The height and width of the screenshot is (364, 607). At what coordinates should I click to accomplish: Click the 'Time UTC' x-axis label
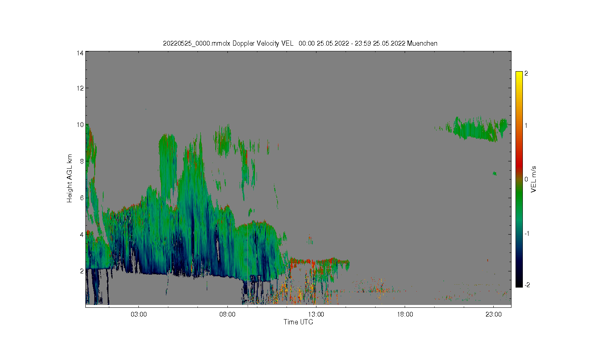[298, 322]
